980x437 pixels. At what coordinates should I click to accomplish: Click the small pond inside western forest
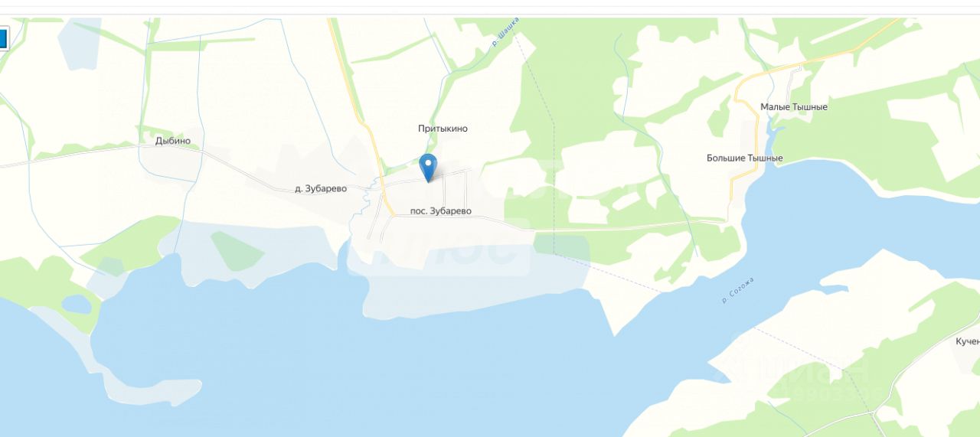(x=76, y=304)
